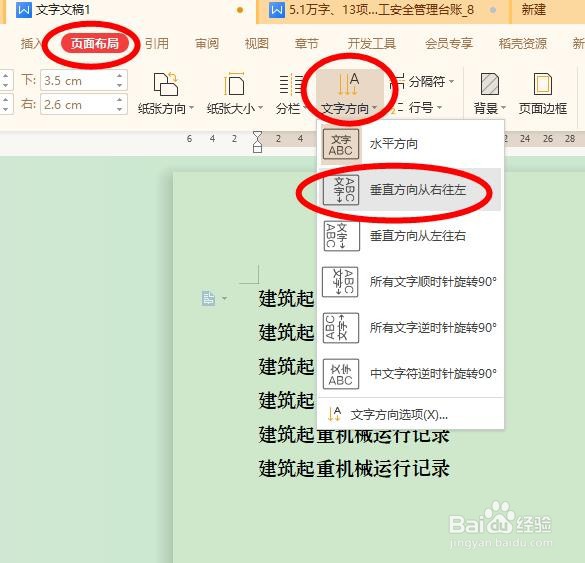The height and width of the screenshot is (563, 585).
Task: Click the WPS icon of 5.1万字 document tab
Action: (x=276, y=10)
